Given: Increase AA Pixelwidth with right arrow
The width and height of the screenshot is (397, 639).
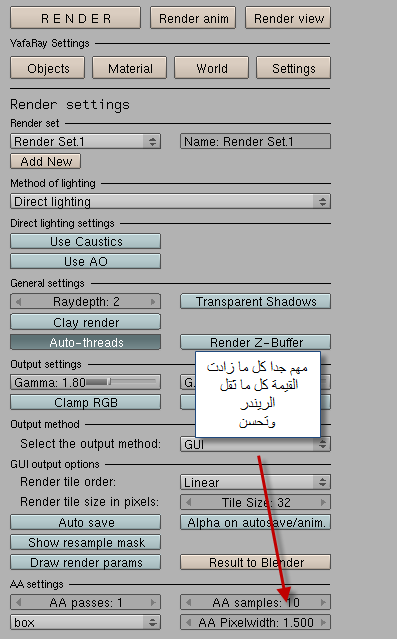Looking at the screenshot, I should click(323, 622).
